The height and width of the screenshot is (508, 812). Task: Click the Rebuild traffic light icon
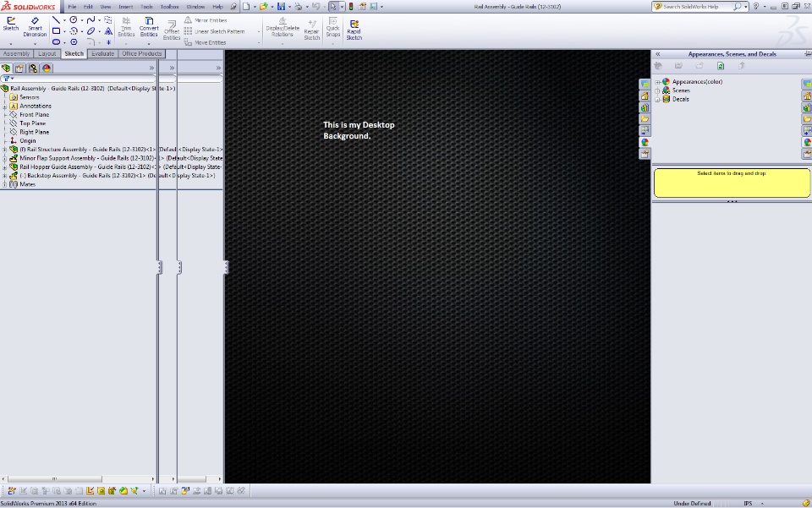[350, 6]
